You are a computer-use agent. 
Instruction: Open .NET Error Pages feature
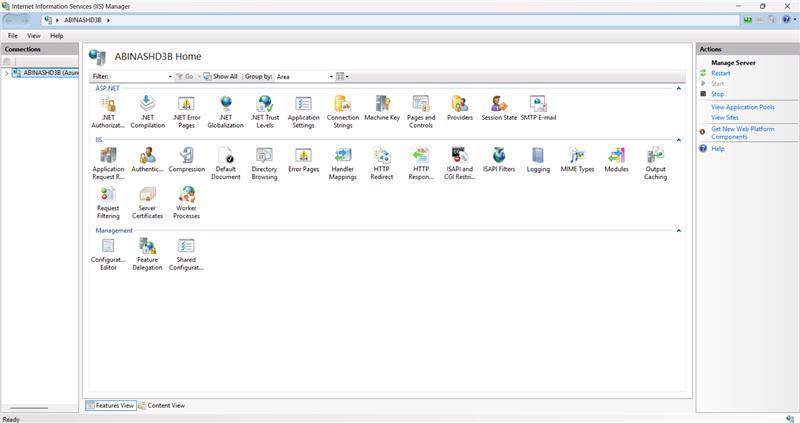186,111
